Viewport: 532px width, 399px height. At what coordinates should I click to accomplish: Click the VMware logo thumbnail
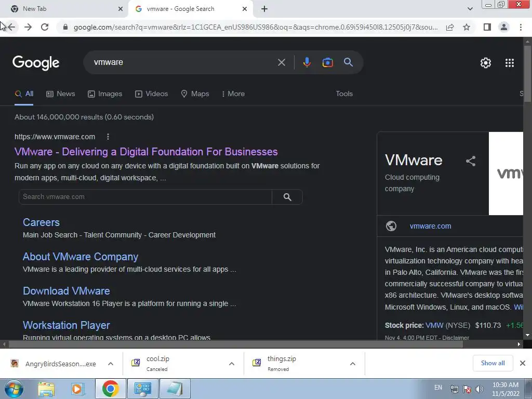tap(506, 174)
